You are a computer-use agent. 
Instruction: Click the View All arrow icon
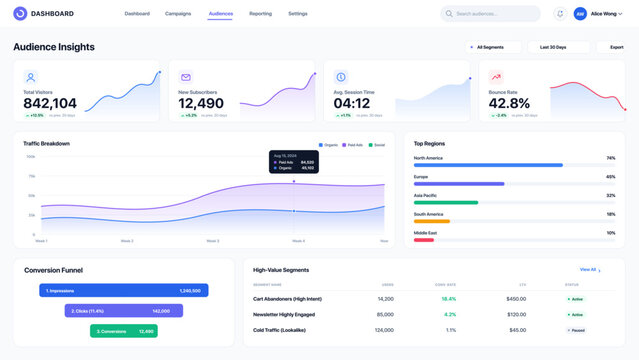(599, 270)
